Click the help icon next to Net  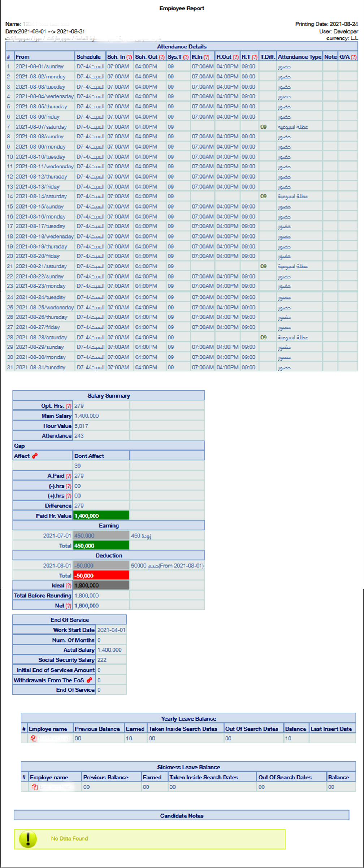pyautogui.click(x=69, y=606)
